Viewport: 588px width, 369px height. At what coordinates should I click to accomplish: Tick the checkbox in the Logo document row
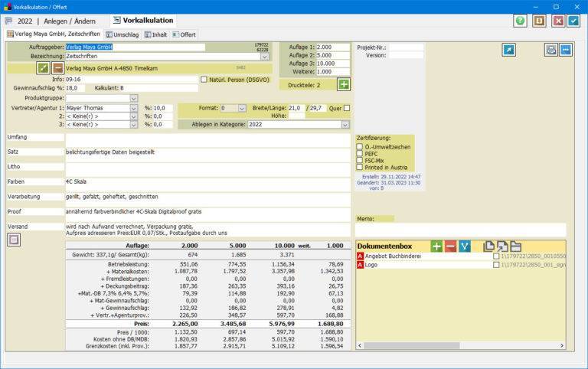coord(496,265)
